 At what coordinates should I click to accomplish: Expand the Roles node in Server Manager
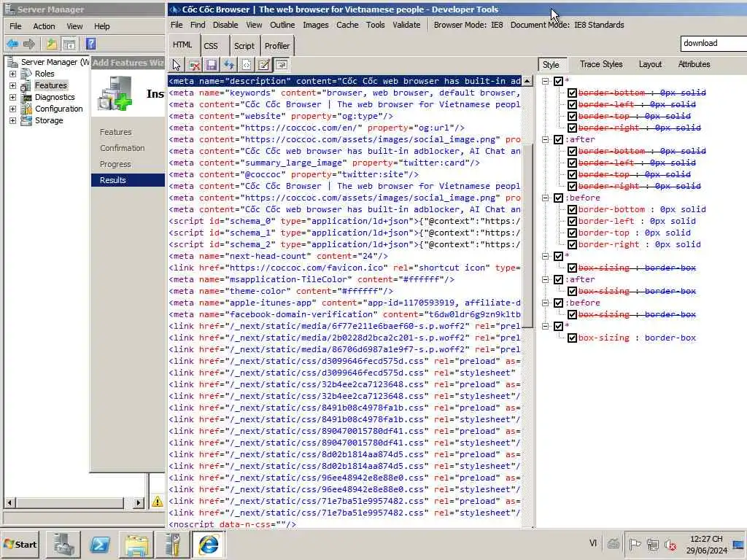[x=13, y=74]
